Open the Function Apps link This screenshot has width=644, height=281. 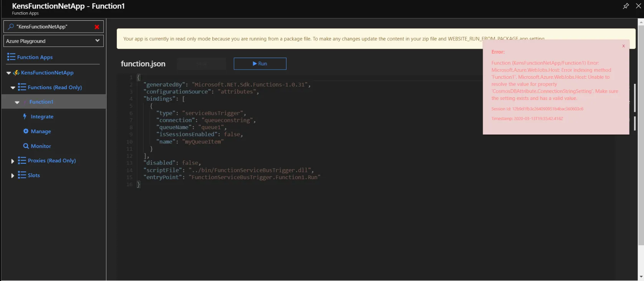tap(35, 57)
